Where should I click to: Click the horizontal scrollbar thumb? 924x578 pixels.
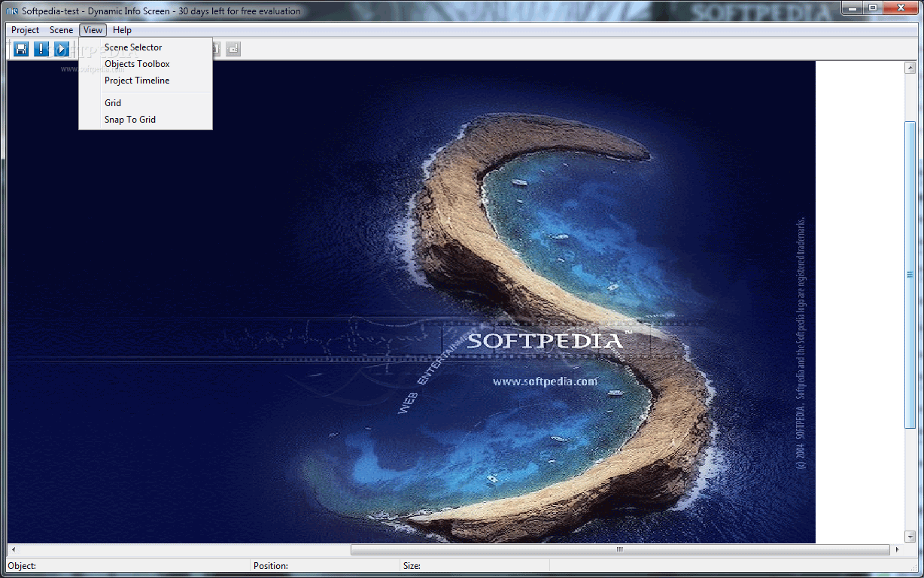(620, 550)
